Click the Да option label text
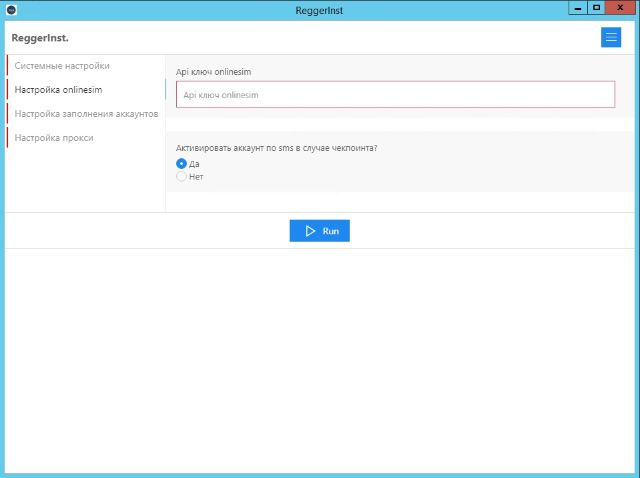This screenshot has width=640, height=478. [194, 164]
